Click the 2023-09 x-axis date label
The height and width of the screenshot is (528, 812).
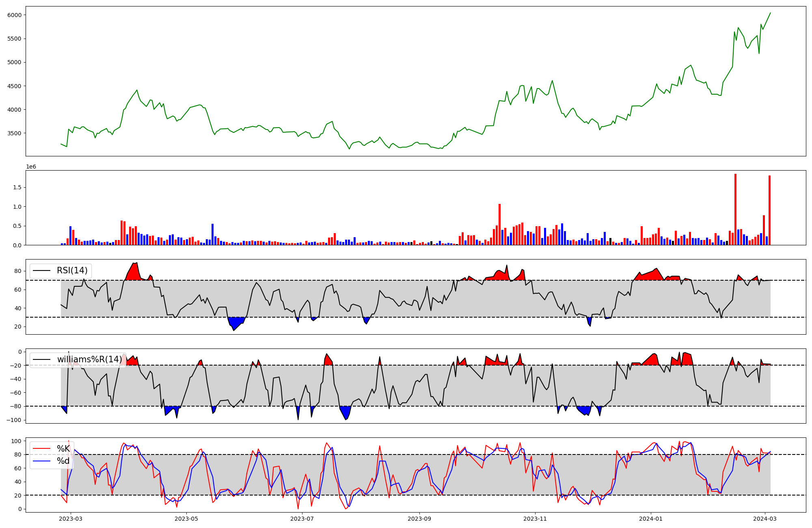point(419,519)
